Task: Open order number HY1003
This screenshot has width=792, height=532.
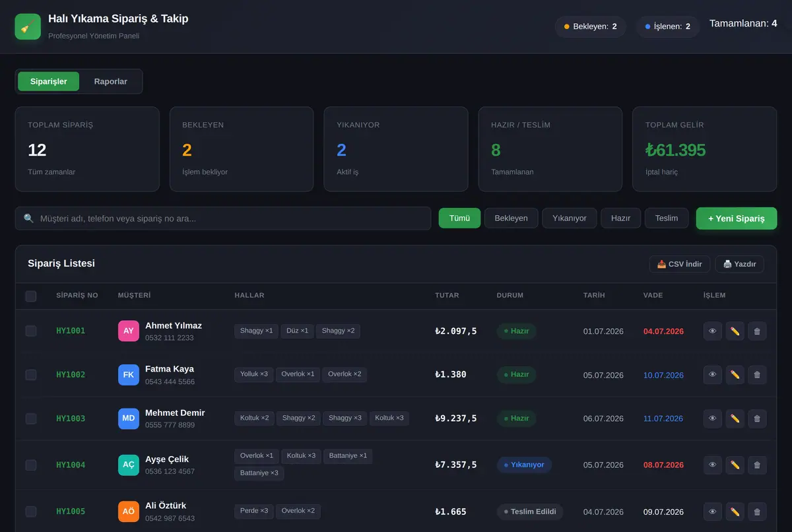Action: pos(71,418)
